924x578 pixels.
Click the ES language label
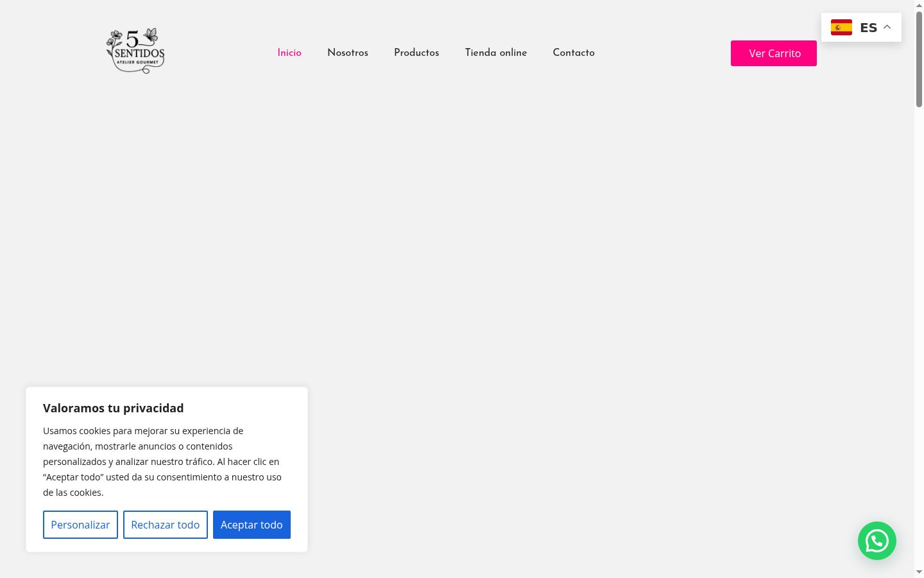[868, 28]
